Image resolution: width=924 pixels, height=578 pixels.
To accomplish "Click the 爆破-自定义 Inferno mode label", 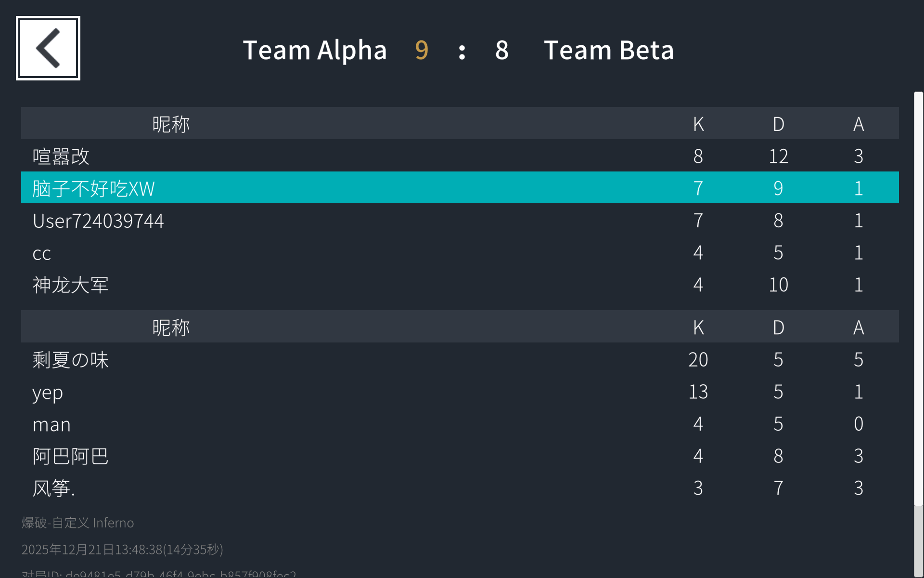I will [x=78, y=523].
